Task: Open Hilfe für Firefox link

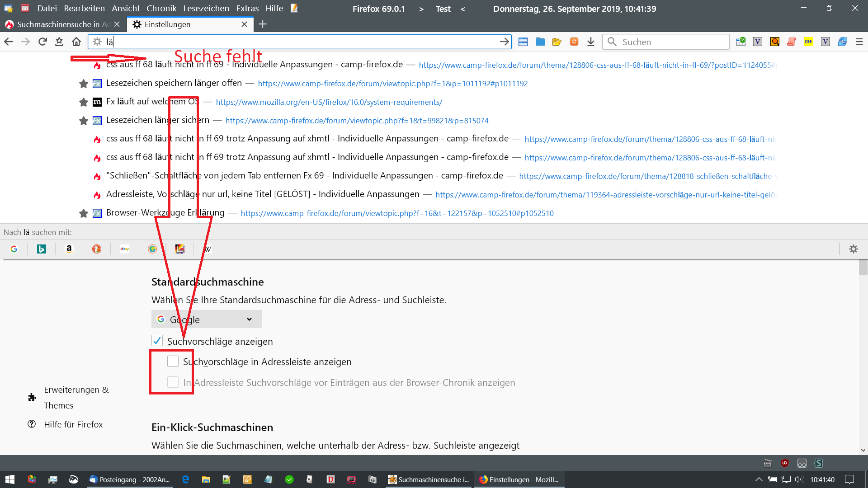Action: tap(73, 424)
